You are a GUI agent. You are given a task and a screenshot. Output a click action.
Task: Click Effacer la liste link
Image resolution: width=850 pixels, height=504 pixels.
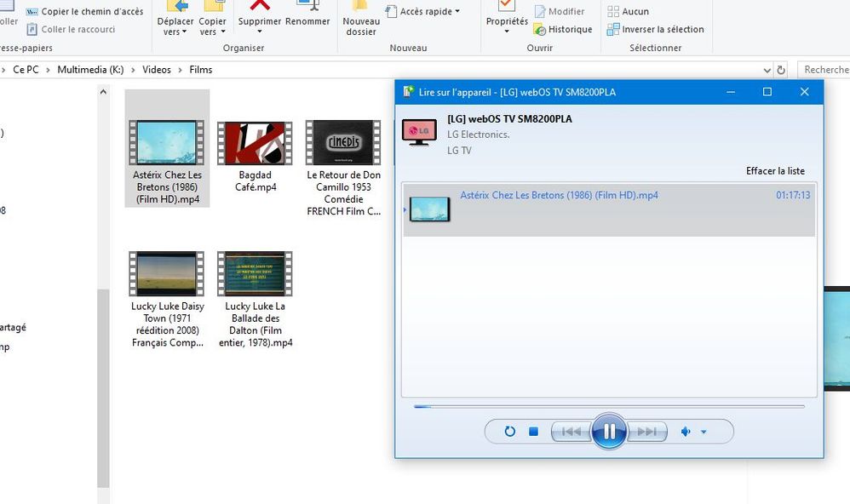point(775,171)
